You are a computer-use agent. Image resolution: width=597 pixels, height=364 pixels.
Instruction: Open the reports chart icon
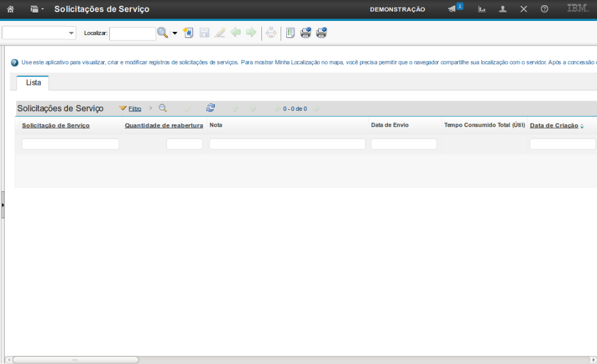pyautogui.click(x=482, y=9)
